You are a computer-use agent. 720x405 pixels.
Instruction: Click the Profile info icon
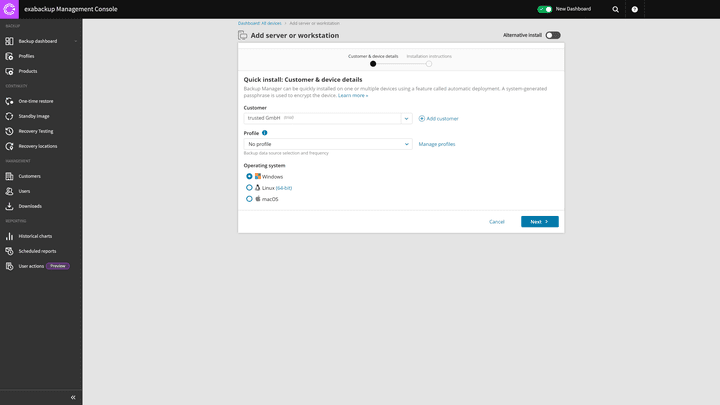pos(265,133)
